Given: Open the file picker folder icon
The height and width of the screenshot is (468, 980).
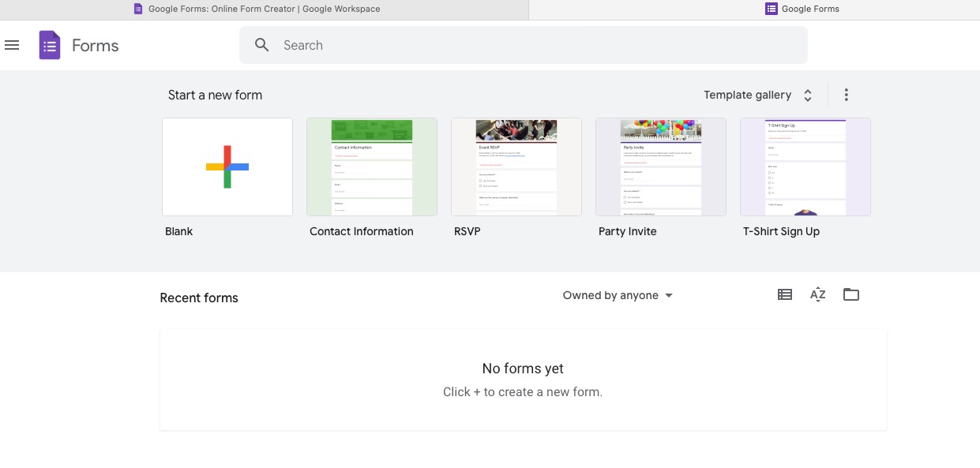Looking at the screenshot, I should (850, 294).
